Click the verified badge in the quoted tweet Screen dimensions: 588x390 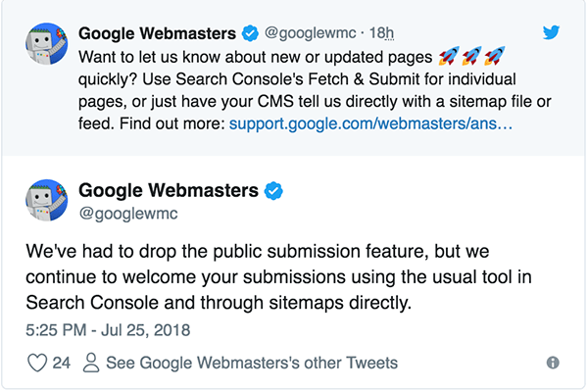click(x=250, y=33)
